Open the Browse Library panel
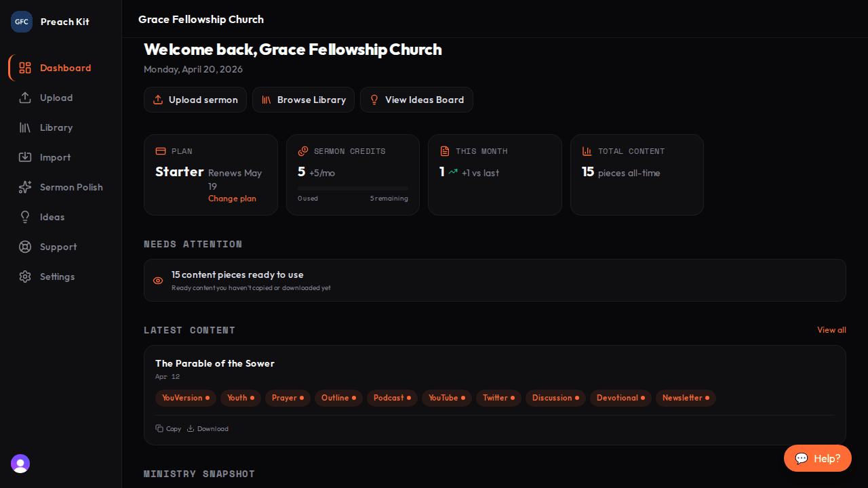Screen dimensions: 868x488 point(303,100)
